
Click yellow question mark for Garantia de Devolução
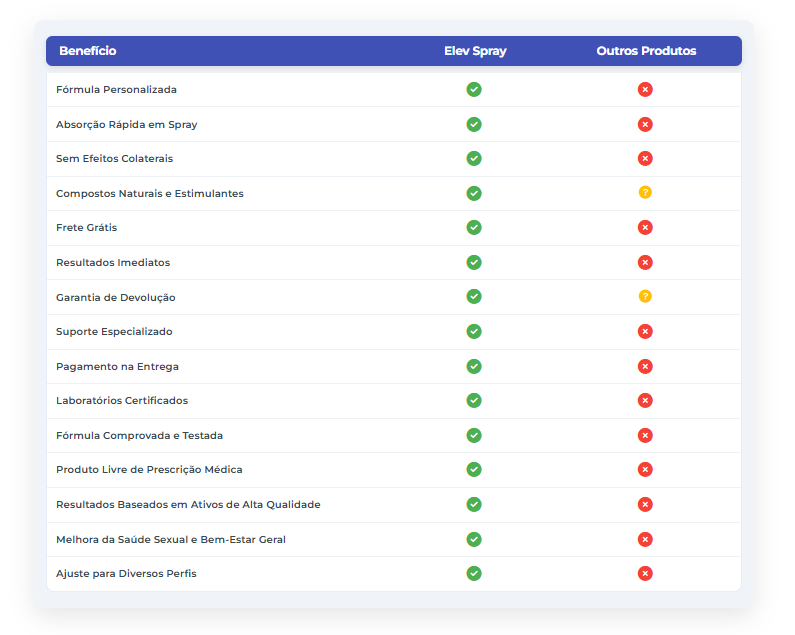645,296
